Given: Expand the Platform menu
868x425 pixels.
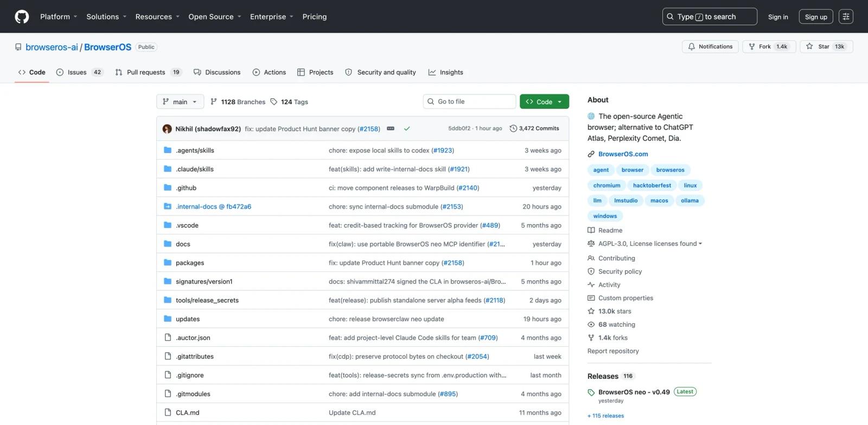Looking at the screenshot, I should (x=59, y=17).
